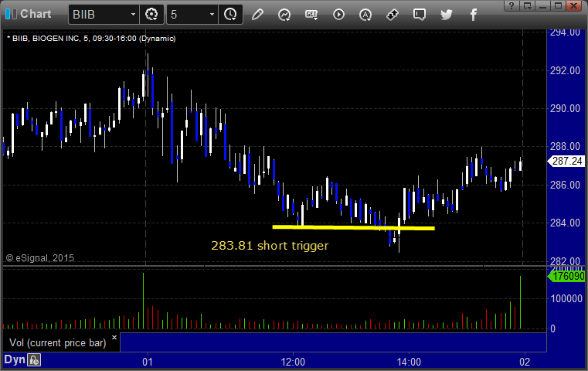Click the 14:00 time axis label
This screenshot has height=371, width=588.
pos(409,362)
